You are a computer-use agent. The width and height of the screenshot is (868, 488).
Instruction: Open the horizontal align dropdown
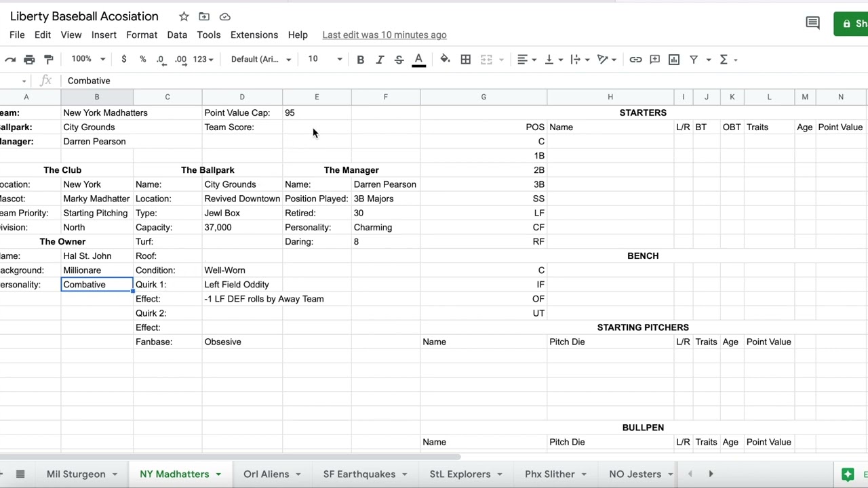(x=527, y=60)
